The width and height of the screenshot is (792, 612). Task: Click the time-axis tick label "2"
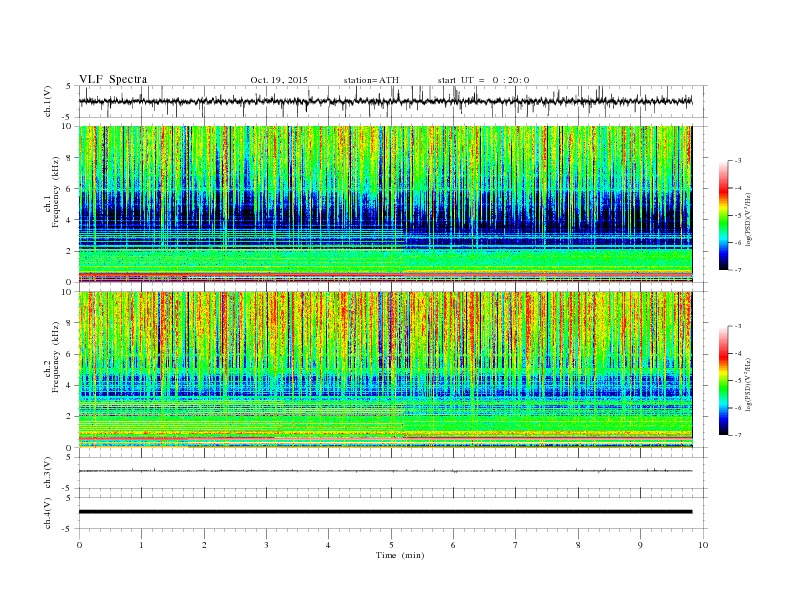pyautogui.click(x=204, y=545)
